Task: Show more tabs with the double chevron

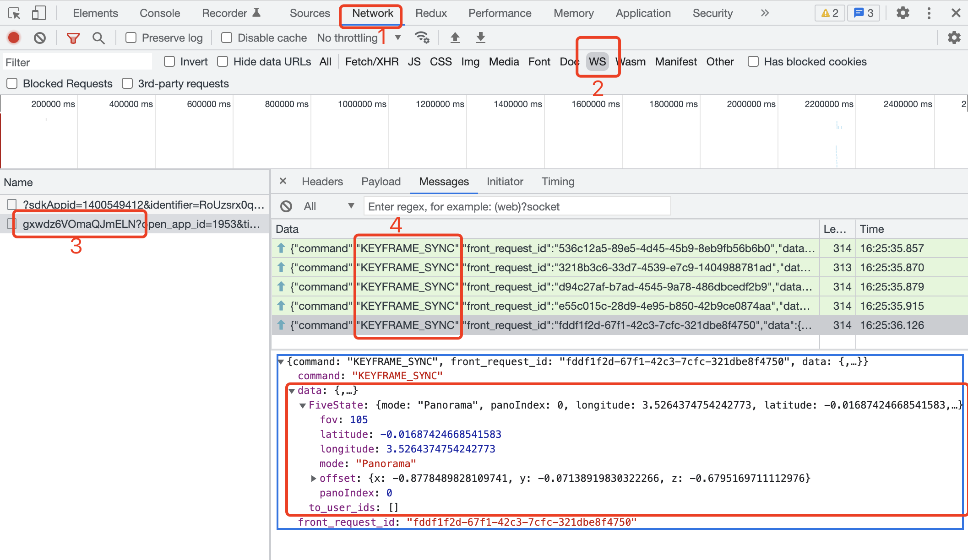Action: click(765, 13)
